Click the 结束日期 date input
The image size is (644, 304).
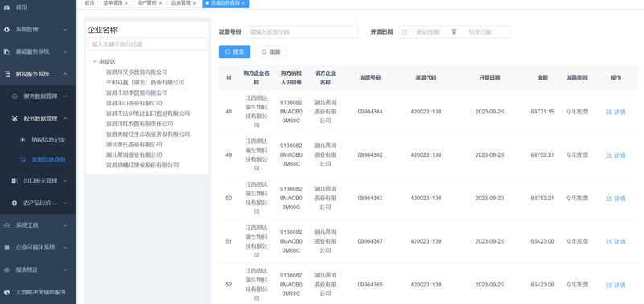pyautogui.click(x=480, y=32)
